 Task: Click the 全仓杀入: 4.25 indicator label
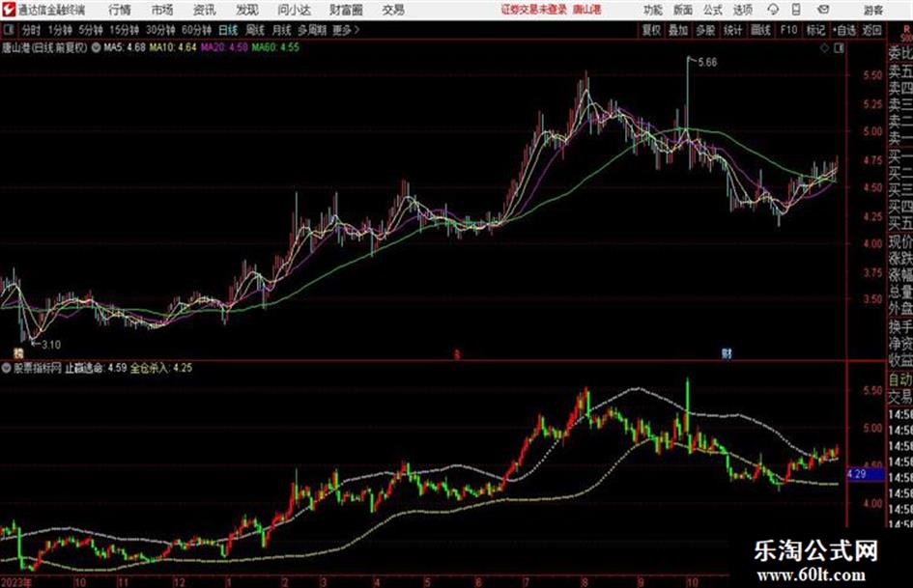161,368
